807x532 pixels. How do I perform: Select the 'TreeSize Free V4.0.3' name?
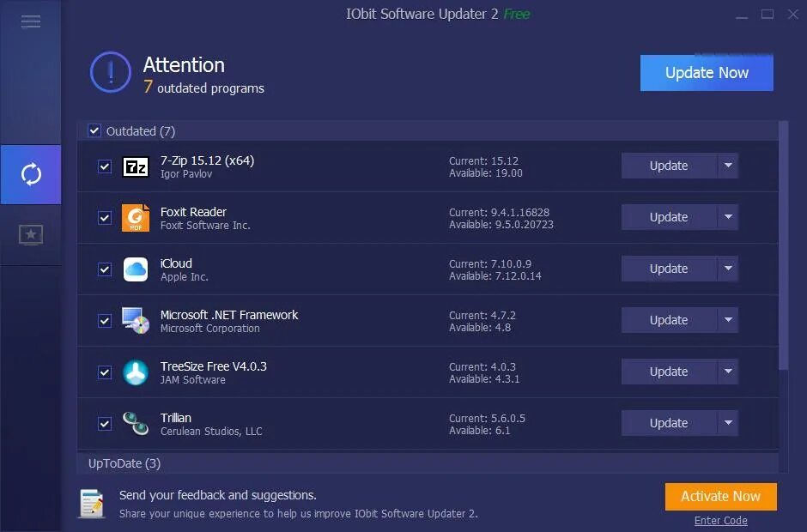point(214,366)
